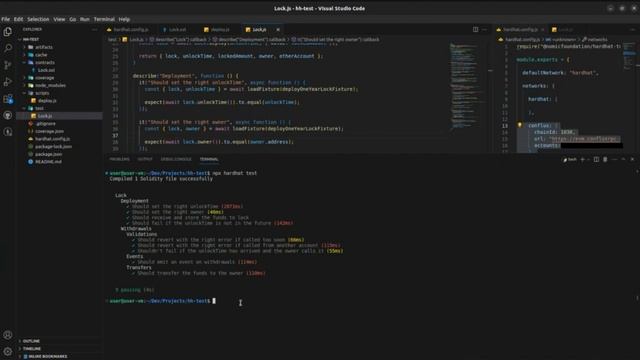Close the terminal panel

[x=632, y=160]
